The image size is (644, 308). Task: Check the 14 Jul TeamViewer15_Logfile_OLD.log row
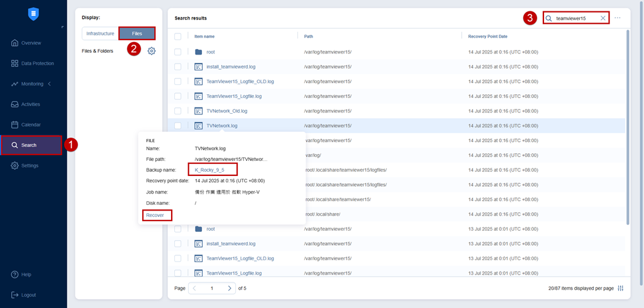click(x=178, y=81)
